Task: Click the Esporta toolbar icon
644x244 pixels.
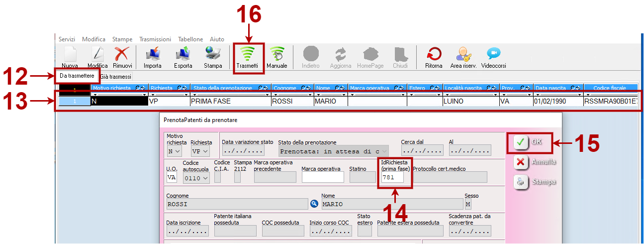Action: [183, 54]
